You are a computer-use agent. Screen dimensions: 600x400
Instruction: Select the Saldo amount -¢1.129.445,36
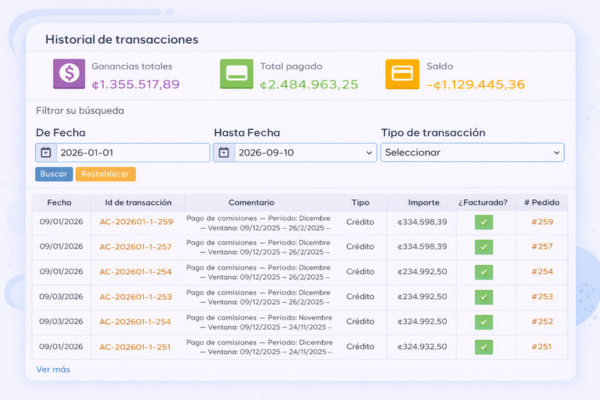(x=476, y=84)
